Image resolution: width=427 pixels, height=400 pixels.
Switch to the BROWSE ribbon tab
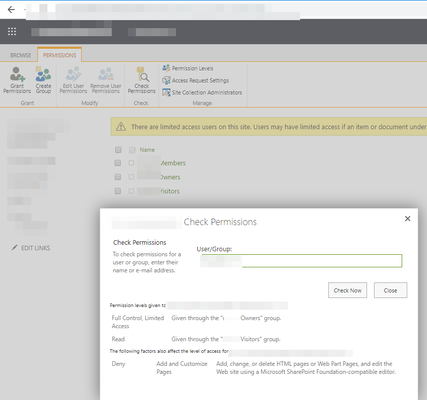[20, 55]
